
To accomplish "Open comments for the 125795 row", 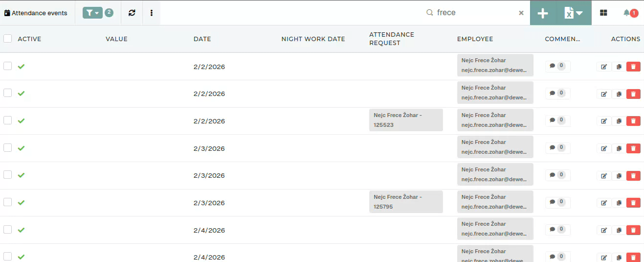I will pos(557,202).
